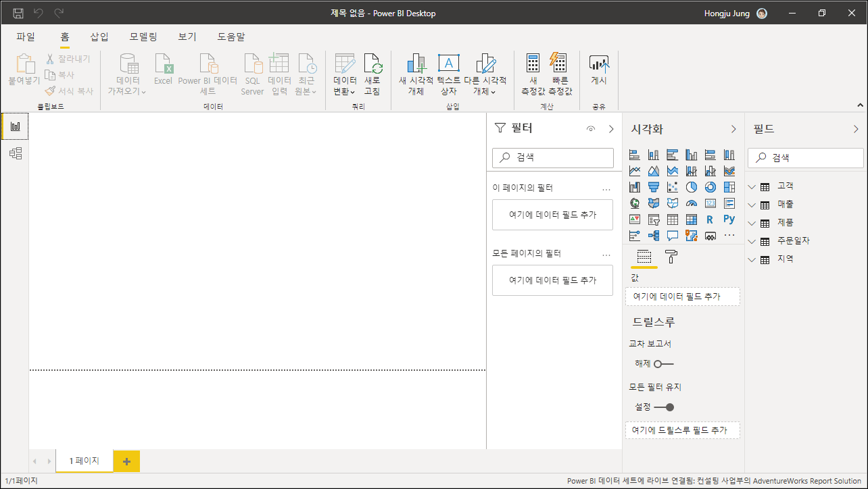
Task: Select the decomposition tree visual
Action: [653, 236]
